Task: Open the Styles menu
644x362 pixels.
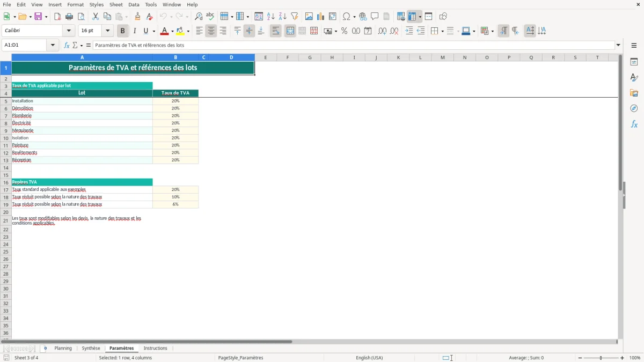Action: tap(97, 4)
